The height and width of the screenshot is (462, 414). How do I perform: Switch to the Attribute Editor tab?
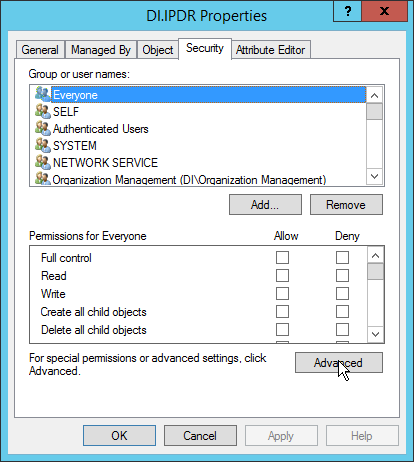(271, 50)
